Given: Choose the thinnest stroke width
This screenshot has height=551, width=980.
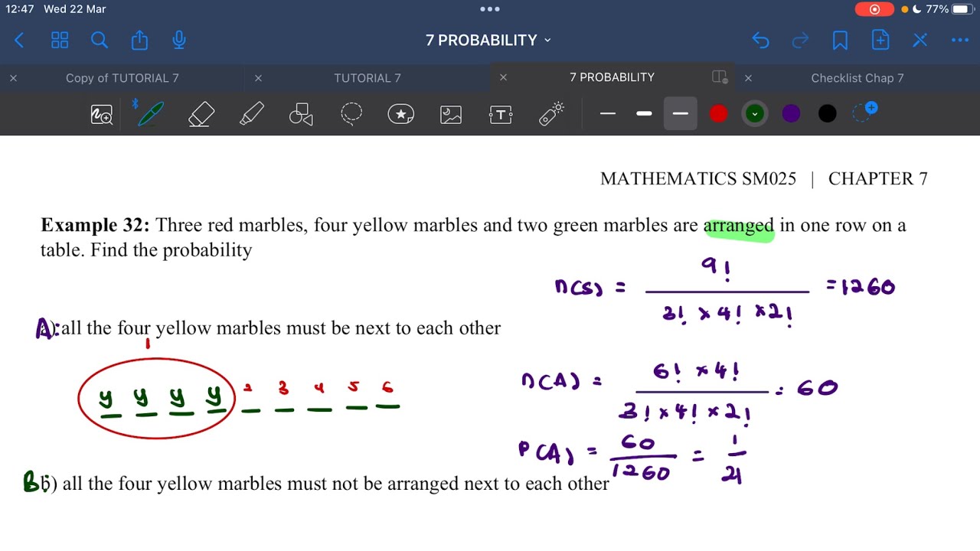Looking at the screenshot, I should tap(608, 114).
